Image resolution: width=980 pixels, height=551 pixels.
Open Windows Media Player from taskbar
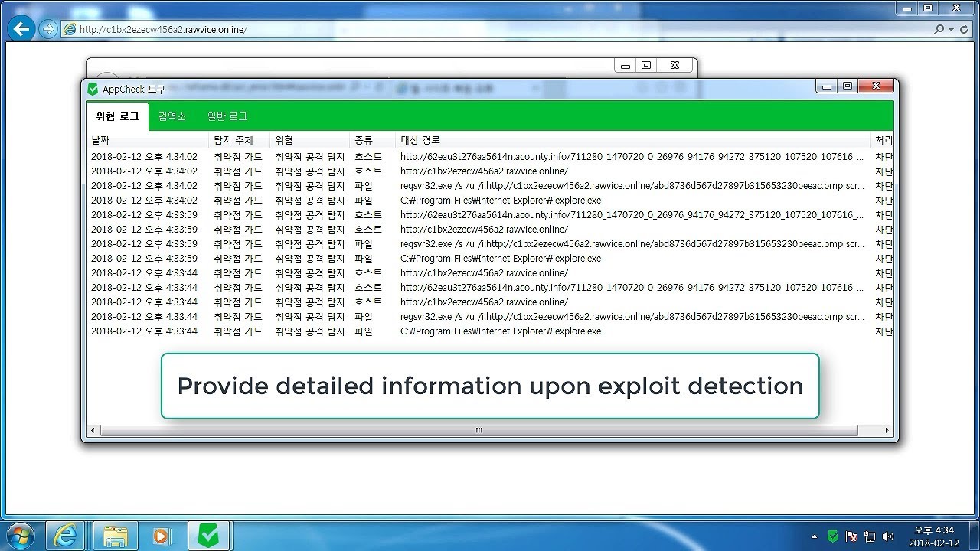pyautogui.click(x=162, y=536)
